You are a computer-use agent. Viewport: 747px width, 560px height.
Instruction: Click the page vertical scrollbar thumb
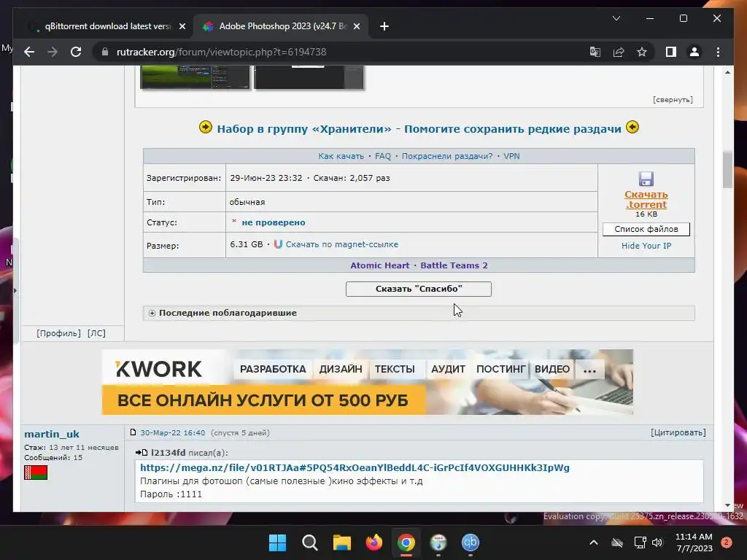(727, 169)
